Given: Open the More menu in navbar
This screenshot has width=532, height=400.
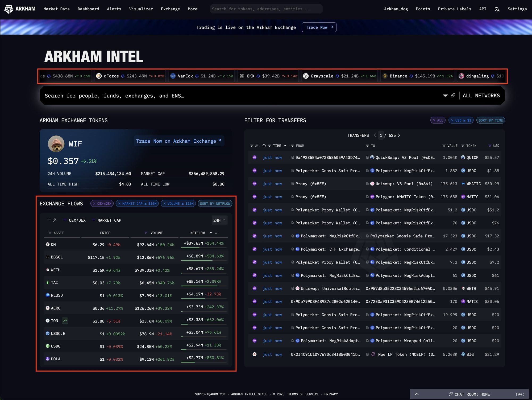Looking at the screenshot, I should pos(192,9).
